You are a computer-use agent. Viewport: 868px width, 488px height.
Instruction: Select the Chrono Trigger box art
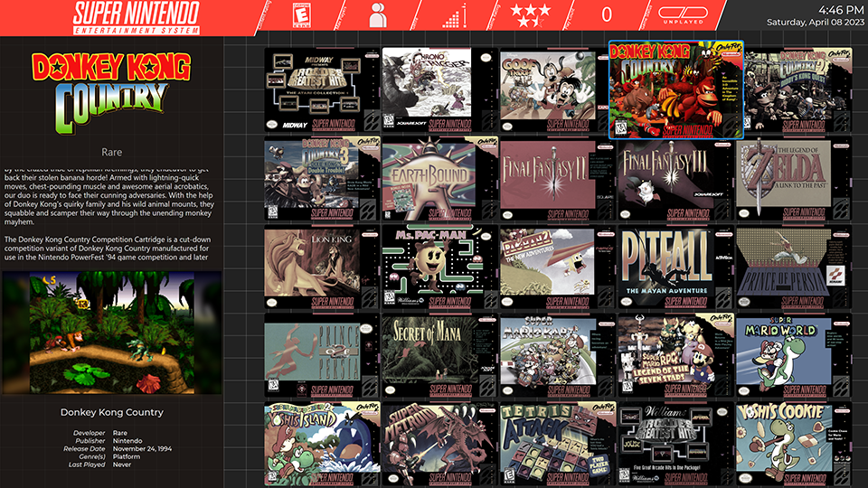tap(439, 89)
